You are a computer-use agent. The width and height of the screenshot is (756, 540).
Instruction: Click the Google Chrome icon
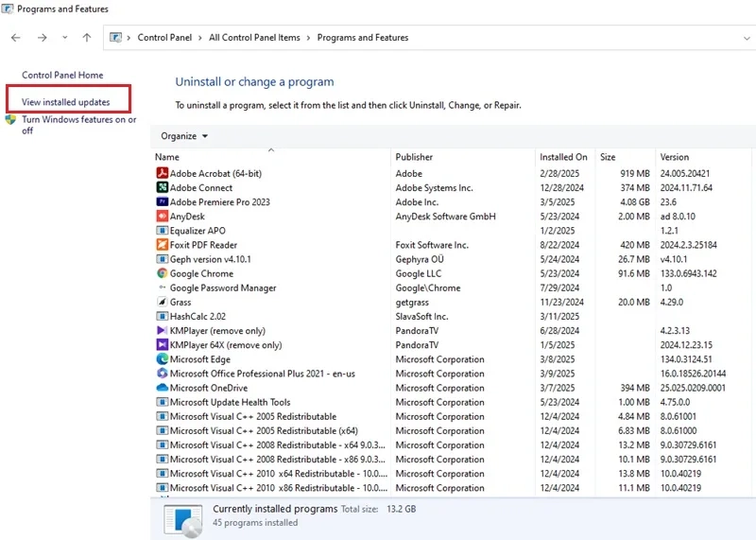[162, 273]
